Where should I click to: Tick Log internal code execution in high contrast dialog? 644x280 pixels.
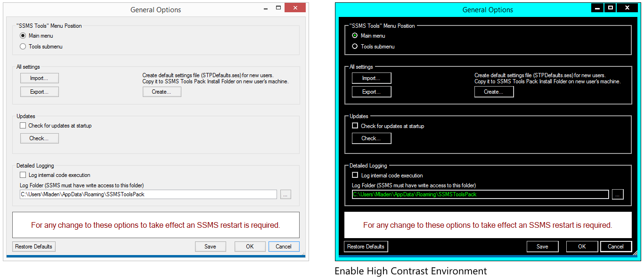(x=355, y=176)
